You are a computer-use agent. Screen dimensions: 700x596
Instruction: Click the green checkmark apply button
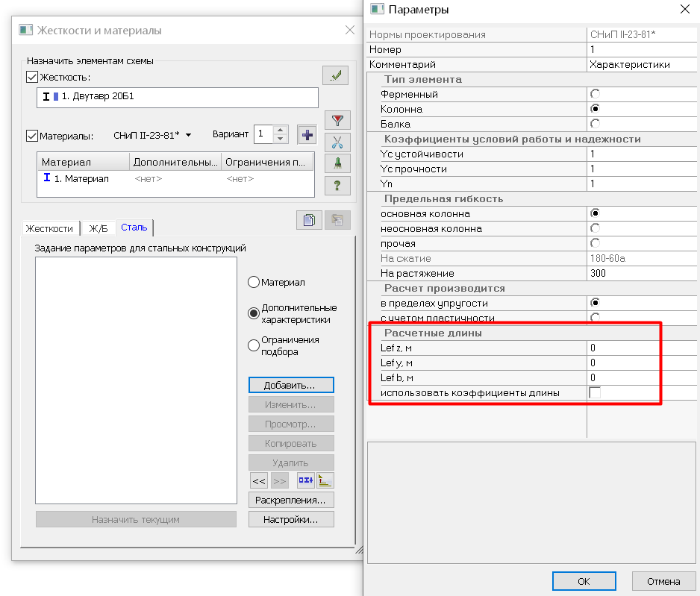[336, 75]
